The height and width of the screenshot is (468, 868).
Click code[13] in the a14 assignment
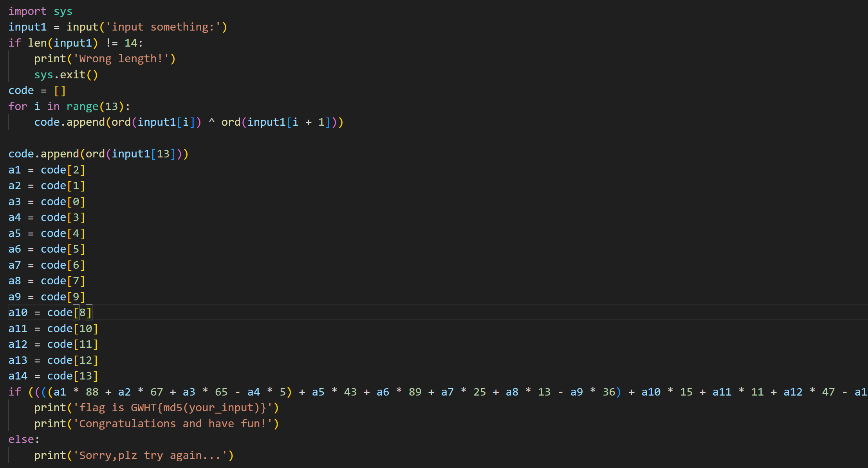click(x=72, y=376)
